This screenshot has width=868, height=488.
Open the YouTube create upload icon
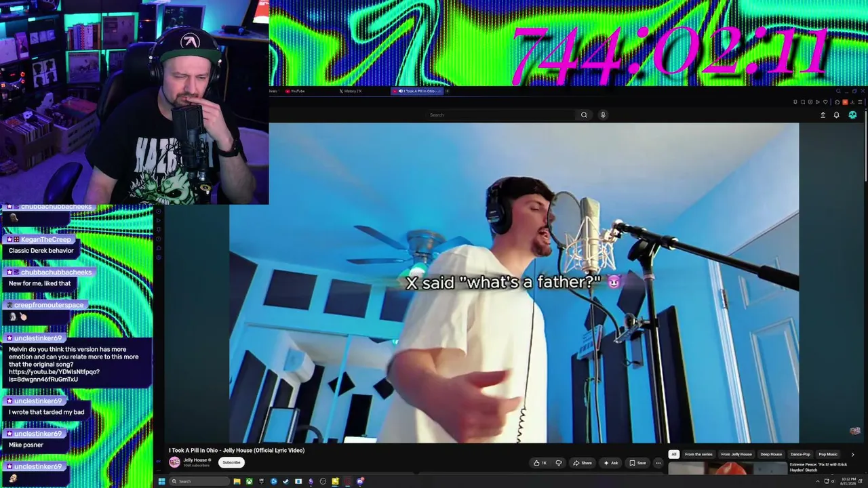(x=823, y=115)
